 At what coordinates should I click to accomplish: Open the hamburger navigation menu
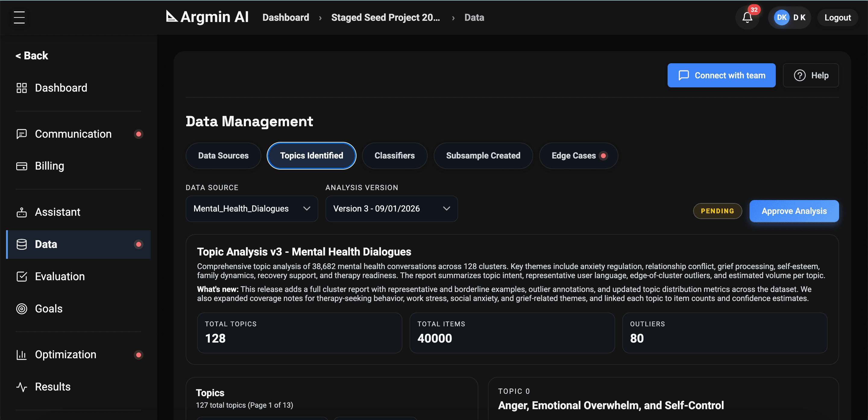[19, 17]
